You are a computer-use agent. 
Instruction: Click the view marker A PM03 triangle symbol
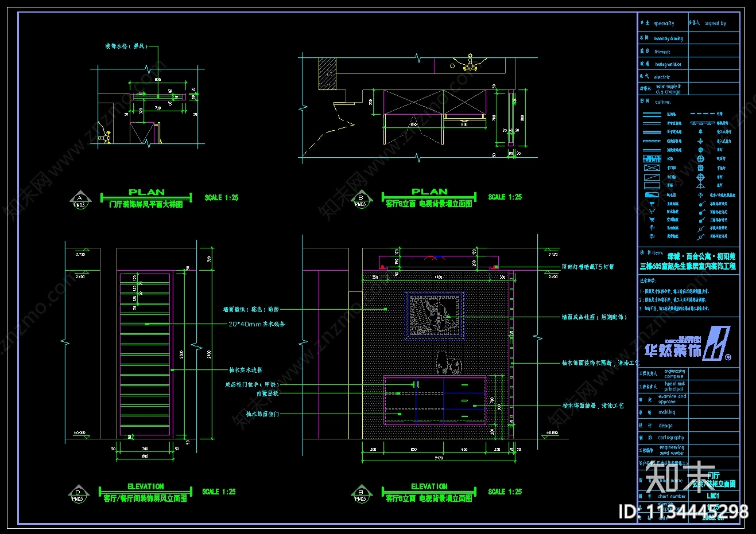coord(80,200)
